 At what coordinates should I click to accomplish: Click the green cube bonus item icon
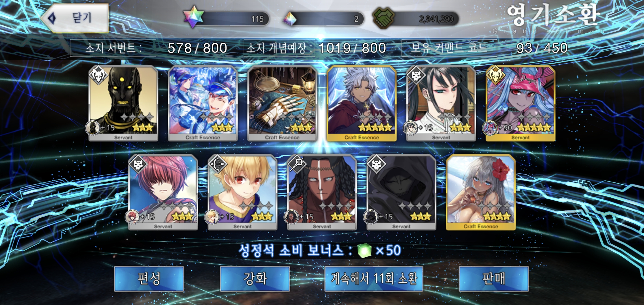tap(364, 250)
